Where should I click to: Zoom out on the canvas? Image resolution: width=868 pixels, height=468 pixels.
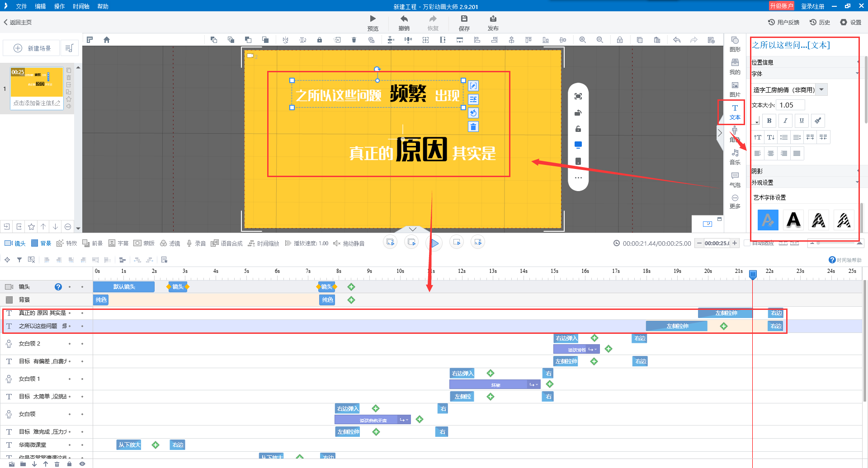pyautogui.click(x=600, y=40)
